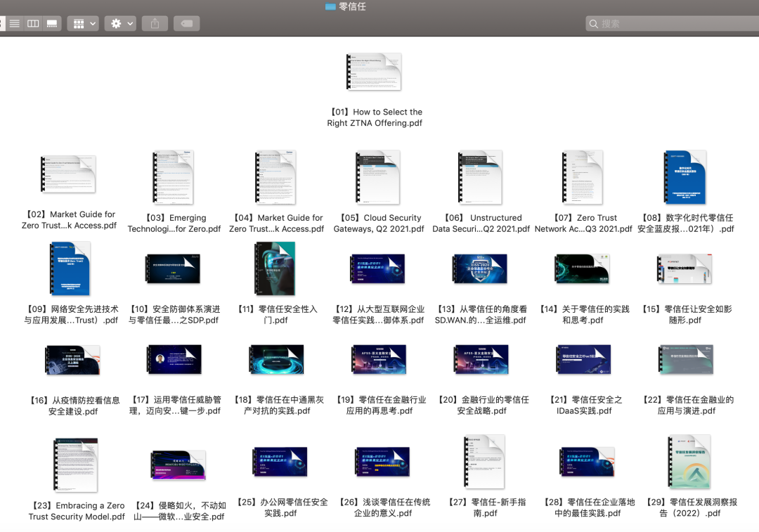759x532 pixels.
Task: Select the 【17】运用零信任威胁管理 PDF icon
Action: tap(174, 360)
